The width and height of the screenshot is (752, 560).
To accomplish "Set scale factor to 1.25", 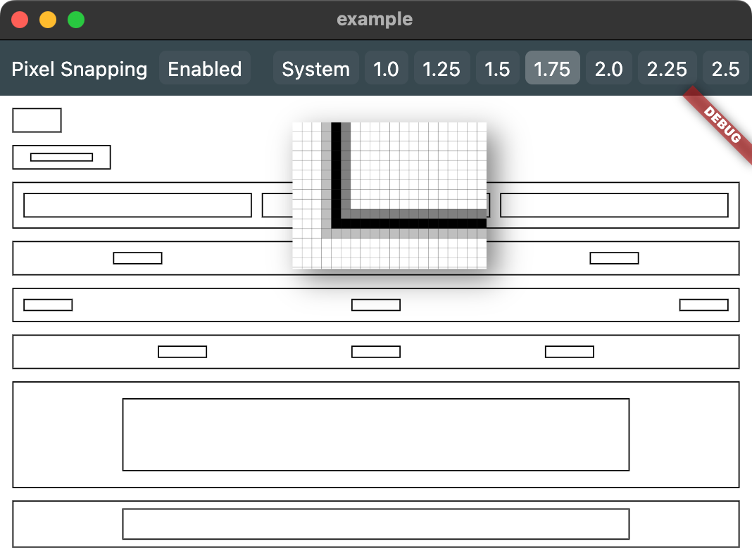I will pos(441,68).
